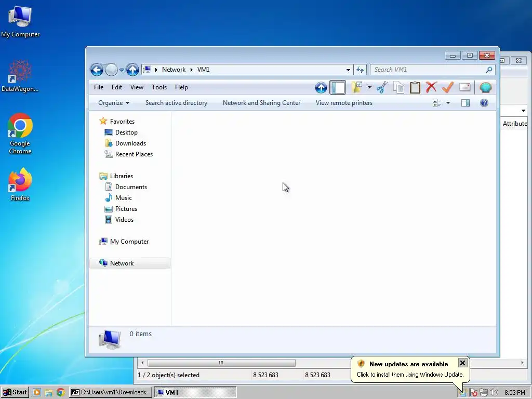The height and width of the screenshot is (399, 532).
Task: Click the orange checkmark Properties icon
Action: pyautogui.click(x=448, y=87)
